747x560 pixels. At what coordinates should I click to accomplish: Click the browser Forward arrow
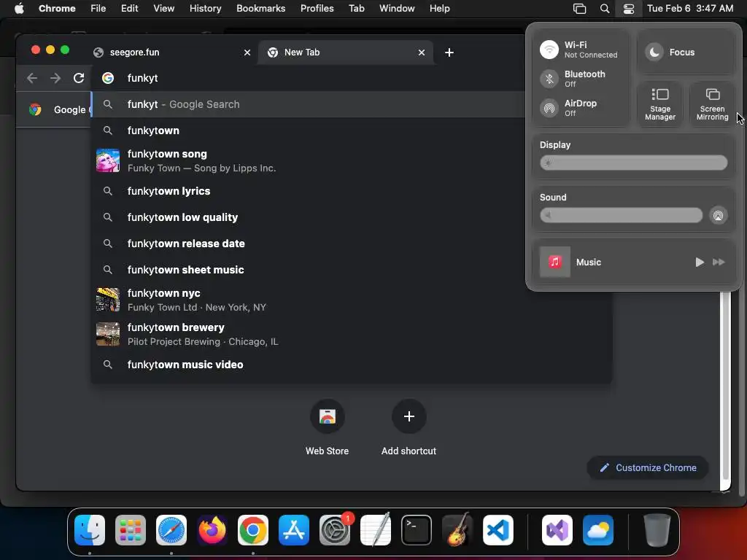55,78
